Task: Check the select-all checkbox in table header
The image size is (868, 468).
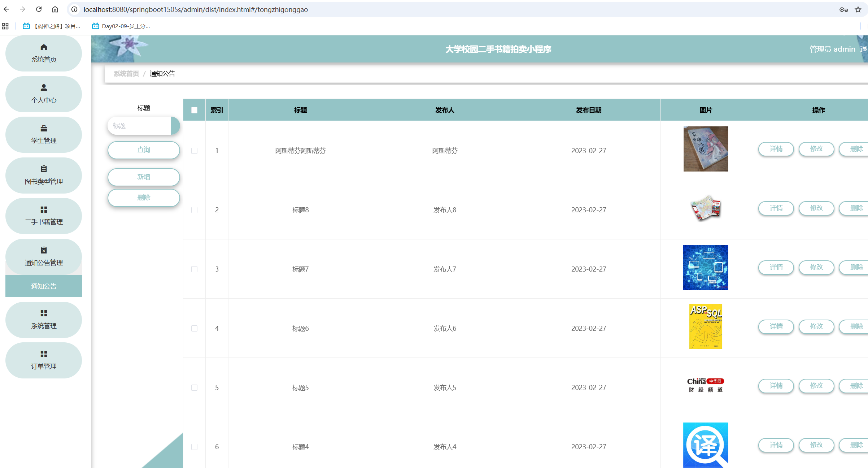Action: tap(194, 110)
